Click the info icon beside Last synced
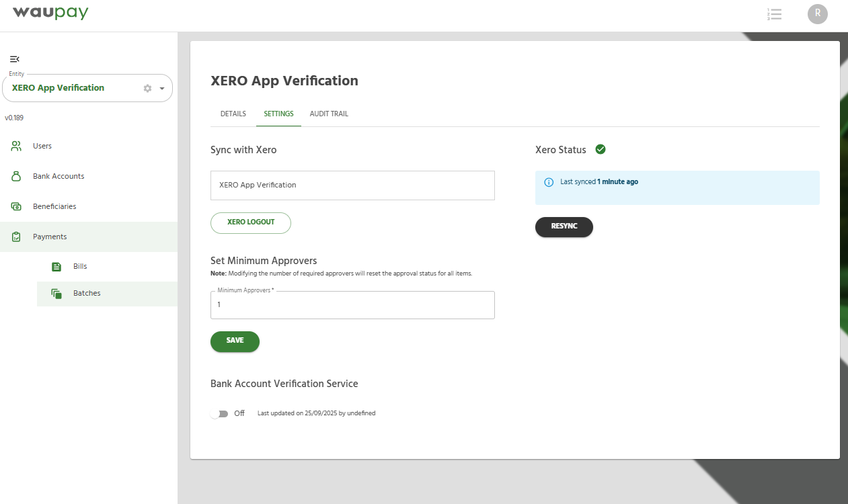This screenshot has width=848, height=504. (549, 182)
